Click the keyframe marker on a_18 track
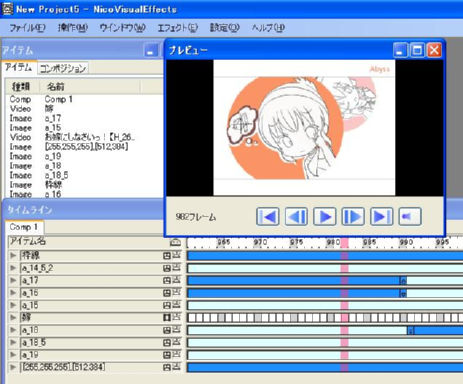This screenshot has width=463, height=384. point(411,330)
